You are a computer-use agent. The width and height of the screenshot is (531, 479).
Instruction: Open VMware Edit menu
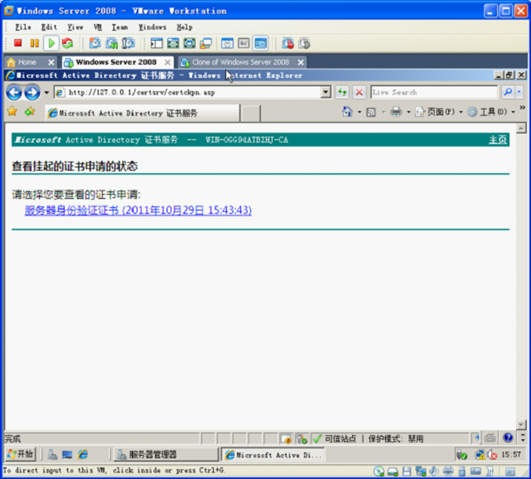click(49, 27)
